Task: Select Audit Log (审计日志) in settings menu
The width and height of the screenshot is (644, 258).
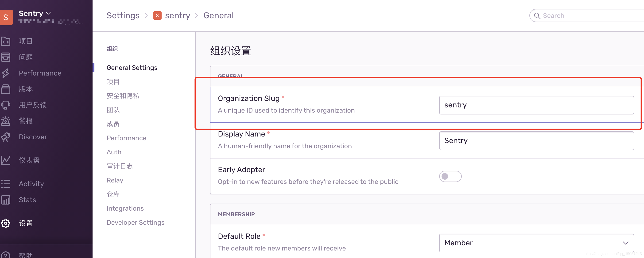Action: [x=120, y=166]
